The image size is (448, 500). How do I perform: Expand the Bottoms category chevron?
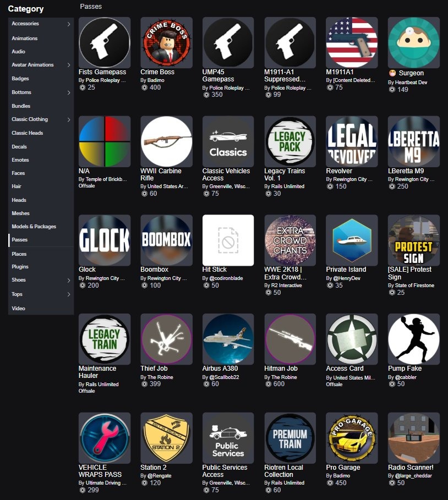[x=69, y=92]
